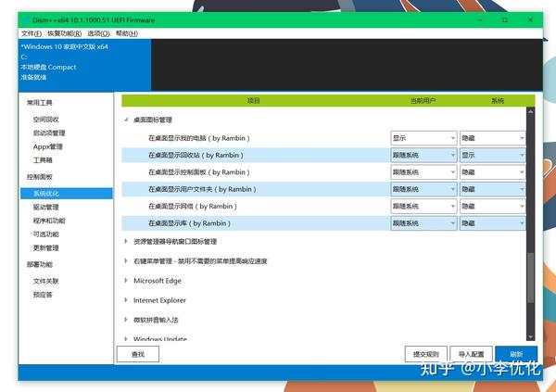Click the 当前用户 column header
556x392 pixels.
point(423,101)
